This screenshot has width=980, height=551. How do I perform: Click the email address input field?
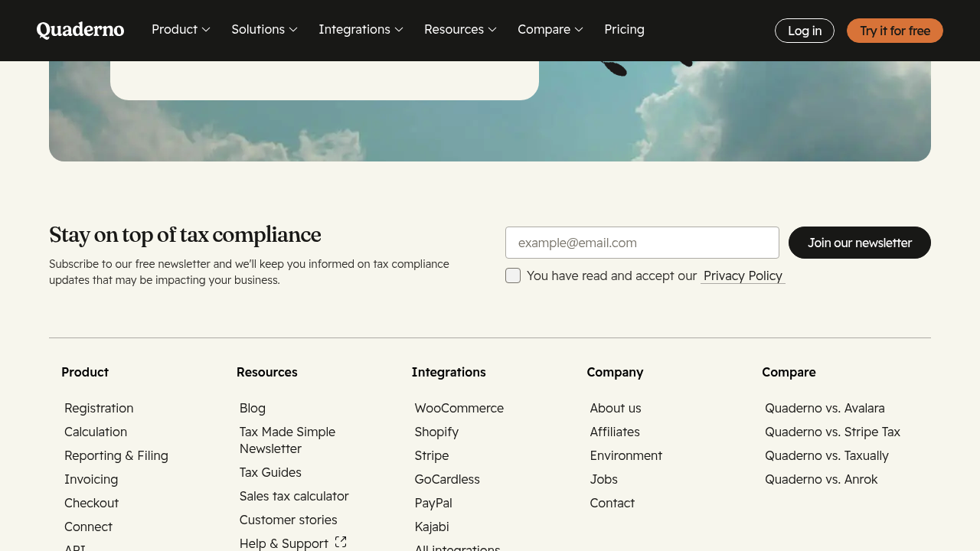click(642, 242)
